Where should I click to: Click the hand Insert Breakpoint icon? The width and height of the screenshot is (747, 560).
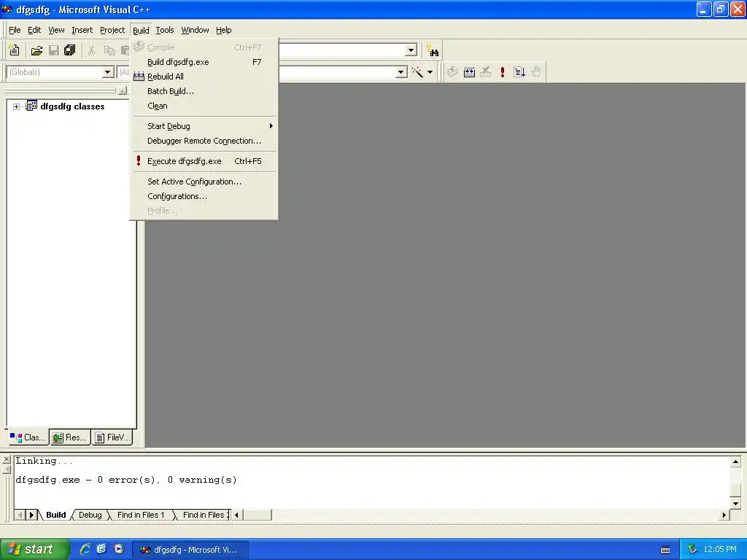click(x=536, y=72)
